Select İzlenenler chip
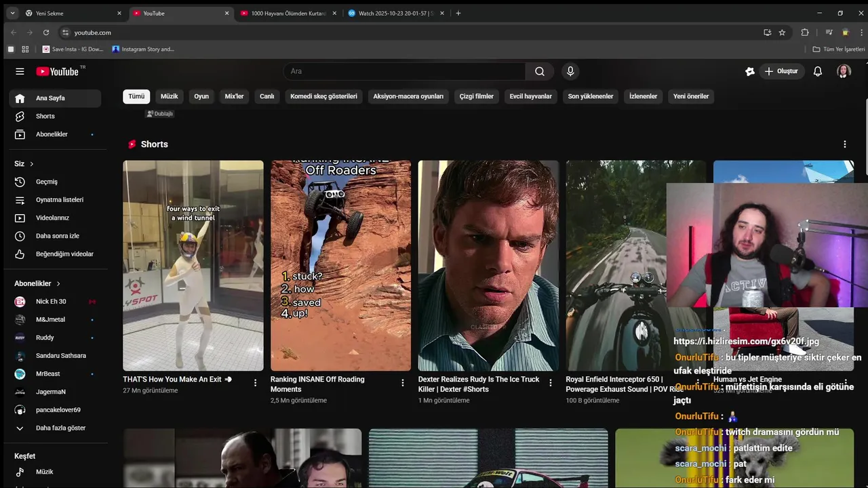This screenshot has width=868, height=488. point(643,96)
